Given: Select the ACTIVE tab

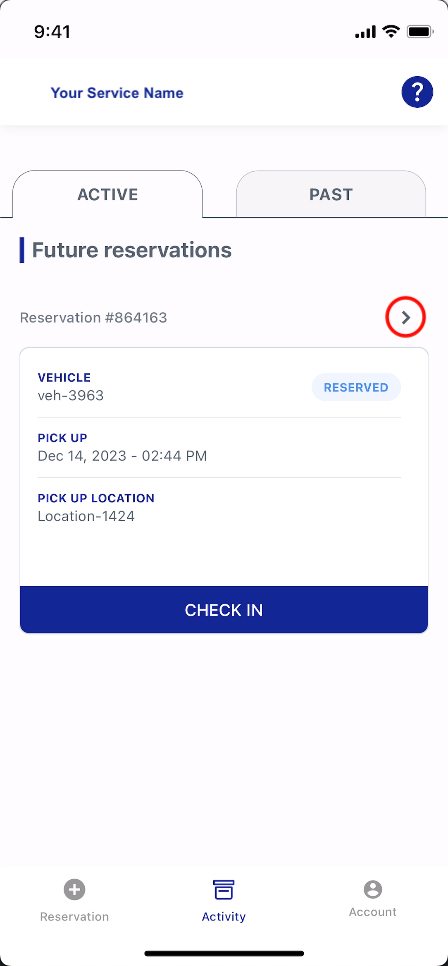Looking at the screenshot, I should coord(107,194).
